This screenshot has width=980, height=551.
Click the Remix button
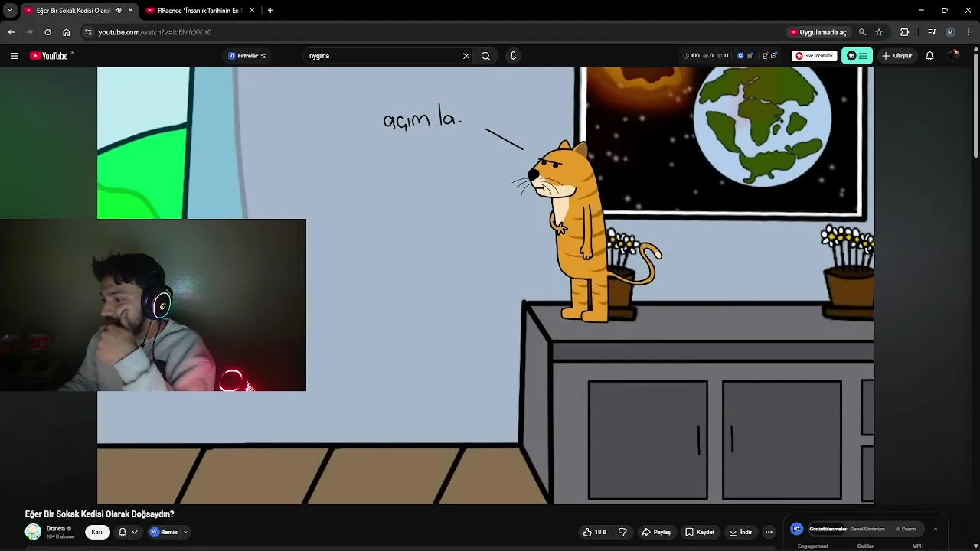pyautogui.click(x=165, y=532)
